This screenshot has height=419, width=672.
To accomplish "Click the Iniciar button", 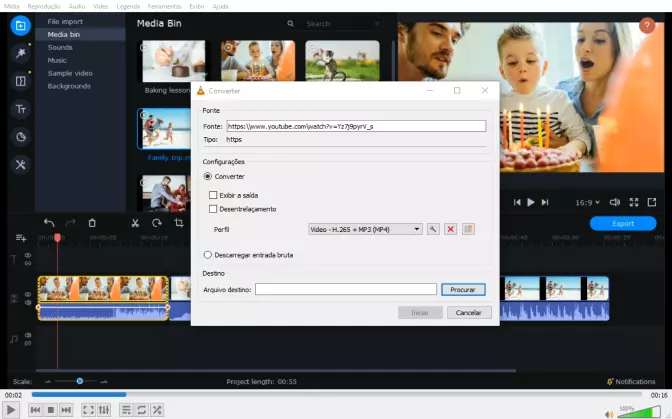I will pos(420,312).
